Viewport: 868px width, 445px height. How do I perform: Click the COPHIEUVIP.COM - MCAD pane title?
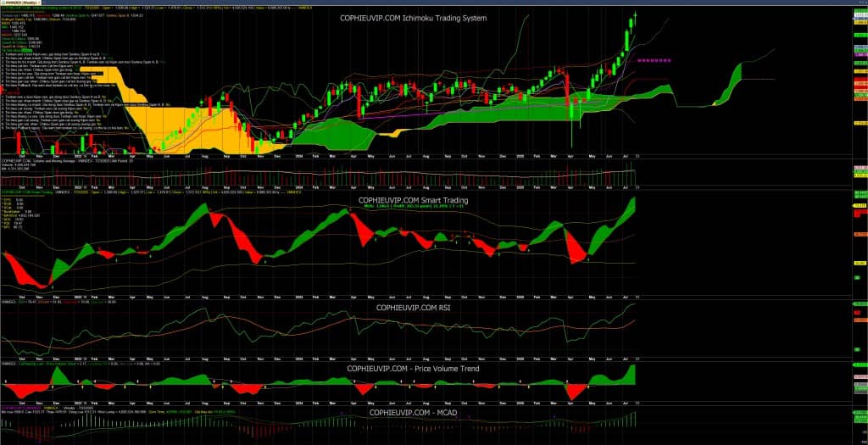[x=413, y=412]
